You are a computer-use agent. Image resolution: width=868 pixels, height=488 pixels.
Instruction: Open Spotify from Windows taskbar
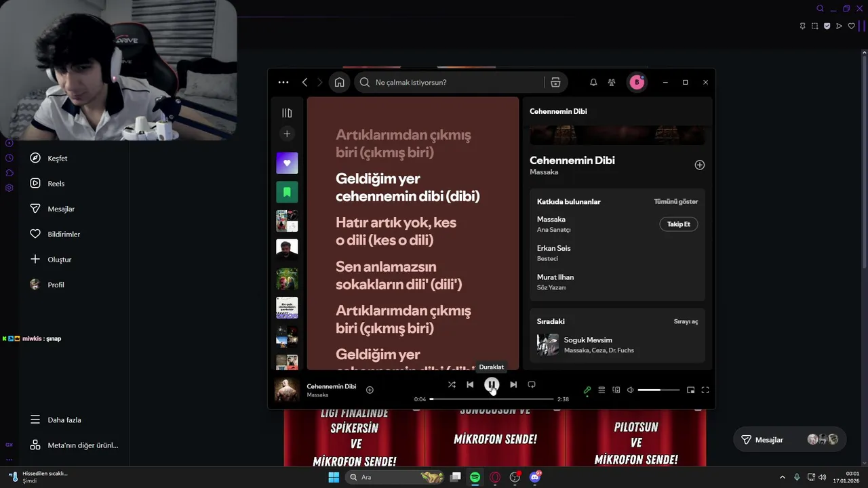tap(475, 477)
